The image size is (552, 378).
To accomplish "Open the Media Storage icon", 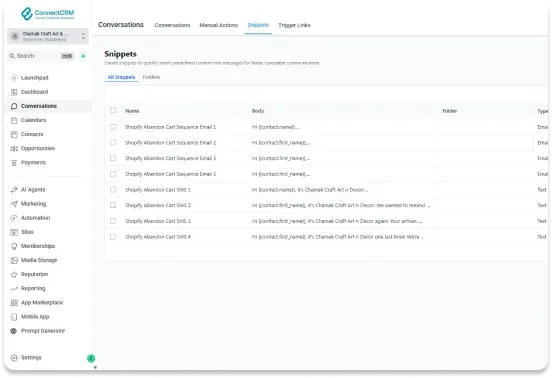I will (x=14, y=260).
